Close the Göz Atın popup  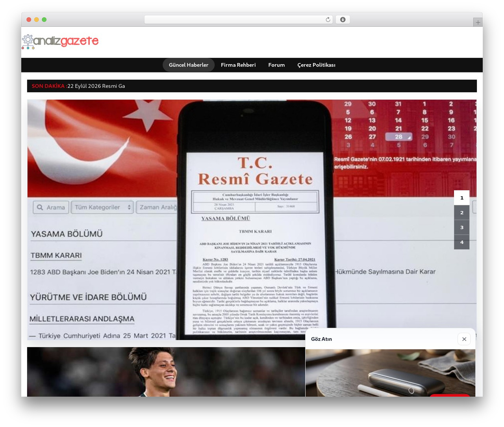(x=464, y=339)
